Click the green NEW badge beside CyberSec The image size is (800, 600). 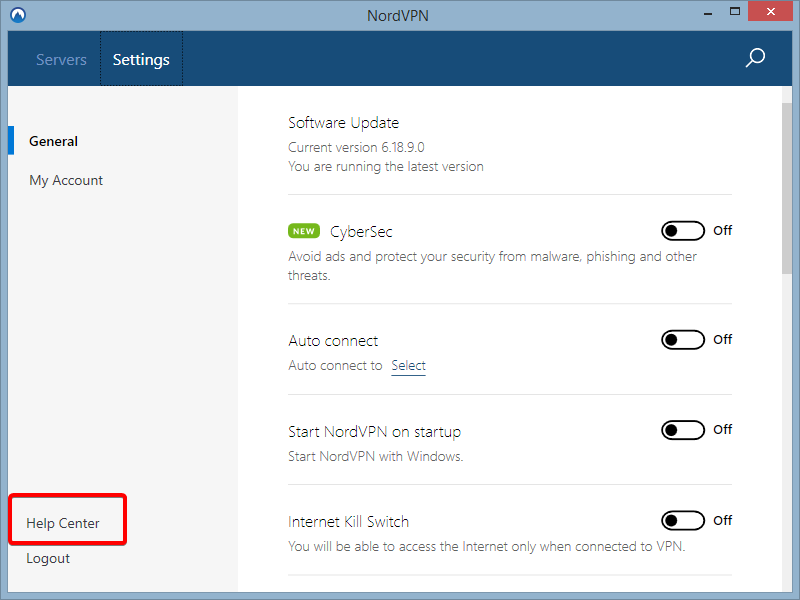[x=304, y=231]
